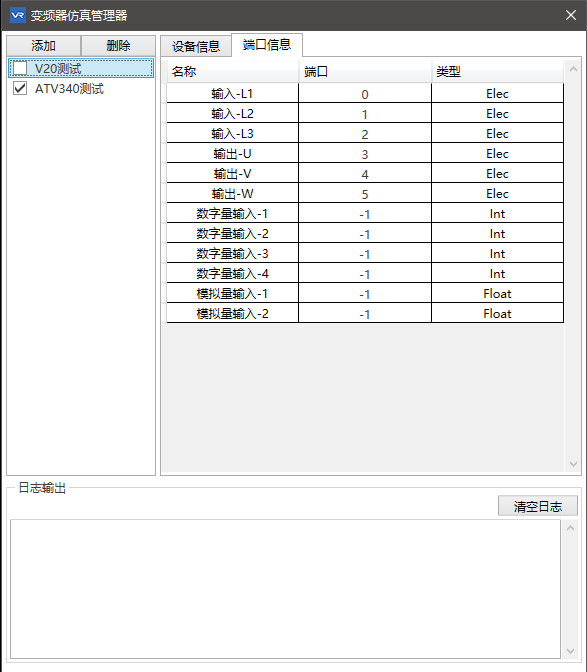This screenshot has height=672, width=587.
Task: Clear logs with 清空日志 button
Action: (538, 506)
